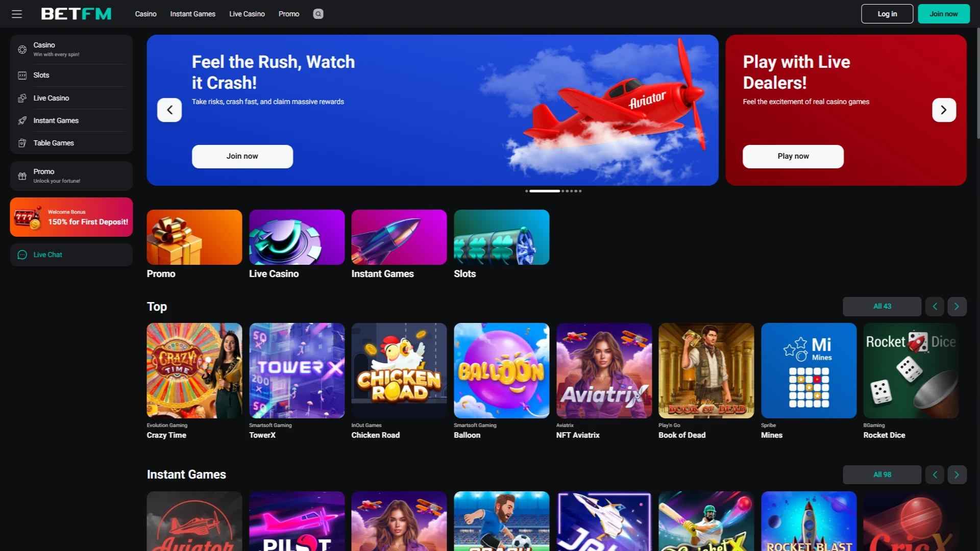Go to the previous banner slide

pyautogui.click(x=169, y=110)
